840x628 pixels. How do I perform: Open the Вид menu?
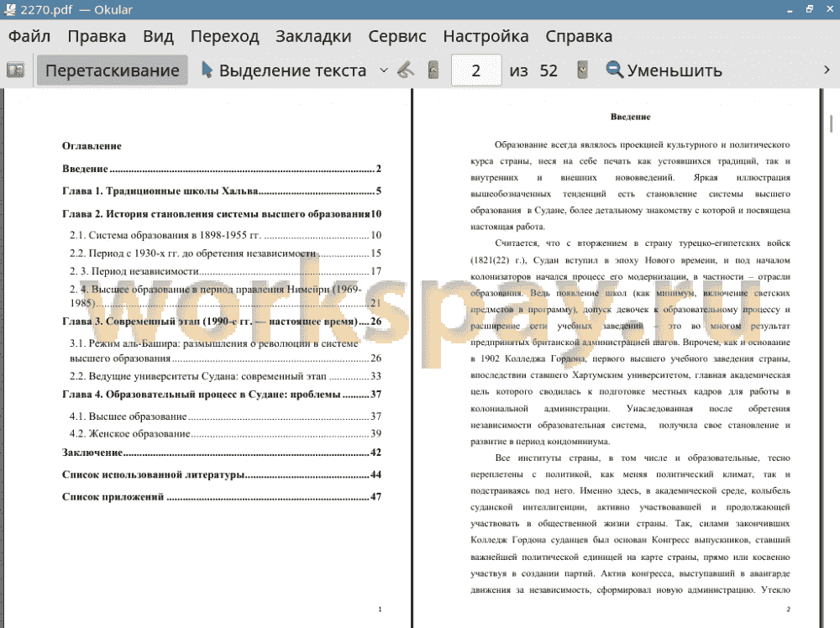(x=158, y=36)
